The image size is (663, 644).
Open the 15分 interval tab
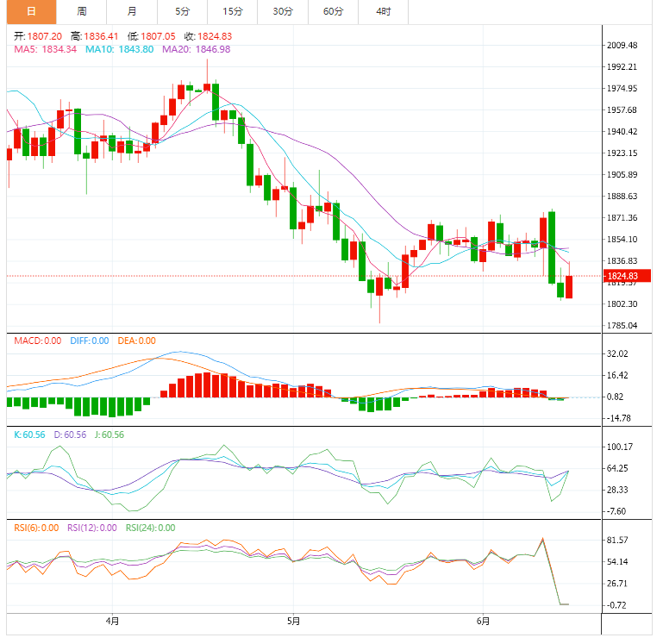pyautogui.click(x=233, y=12)
